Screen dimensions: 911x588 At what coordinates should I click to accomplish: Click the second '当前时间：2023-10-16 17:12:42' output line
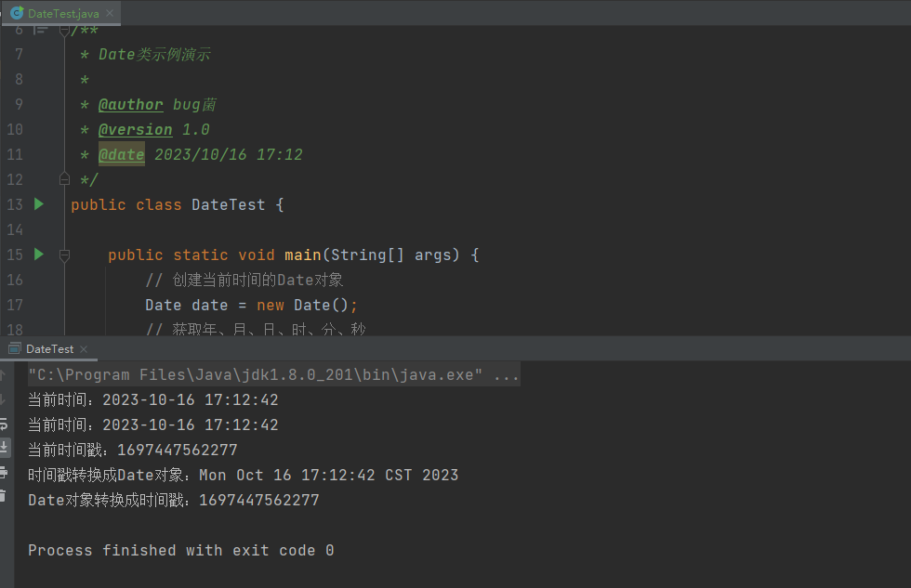(153, 425)
